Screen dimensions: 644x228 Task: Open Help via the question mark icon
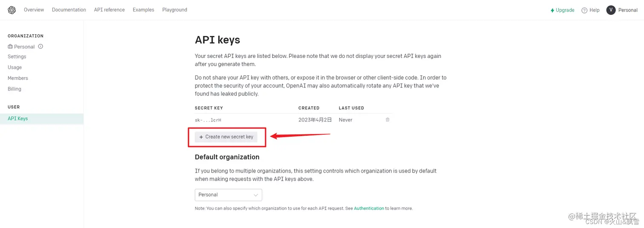[x=584, y=10]
